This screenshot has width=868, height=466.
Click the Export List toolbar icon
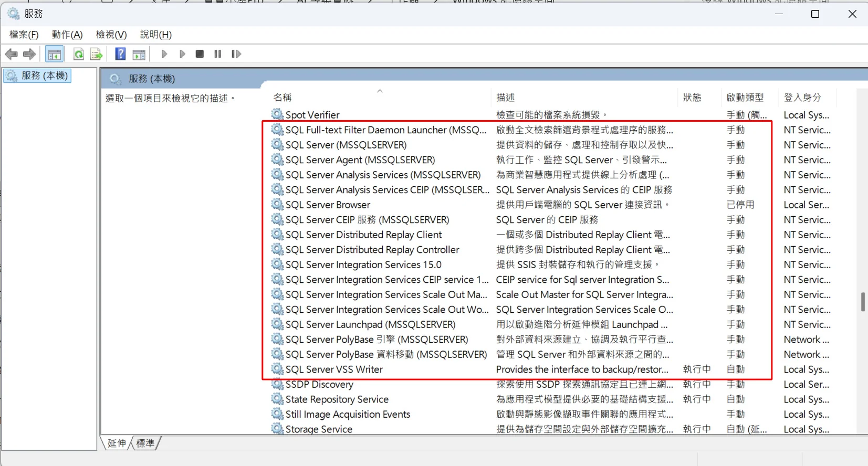click(x=96, y=54)
